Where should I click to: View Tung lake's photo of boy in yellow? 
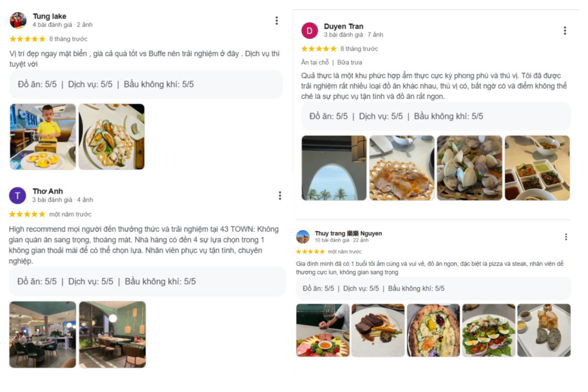43,137
